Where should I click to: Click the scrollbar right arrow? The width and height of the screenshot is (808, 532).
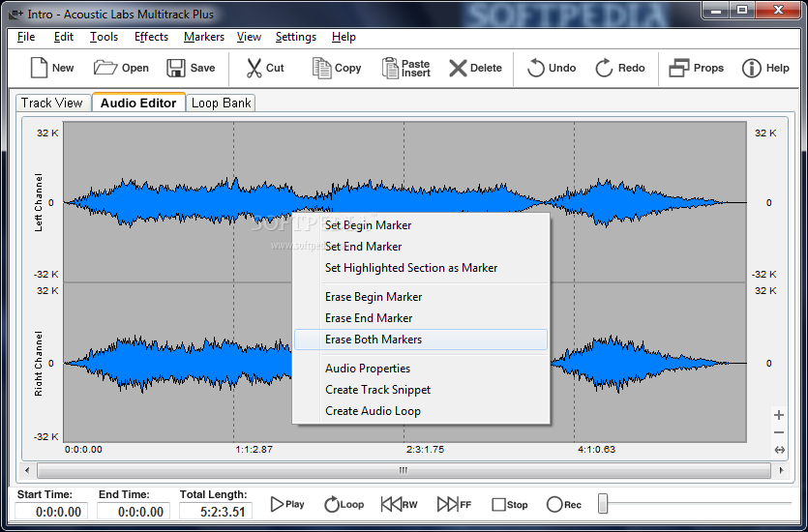tap(781, 470)
